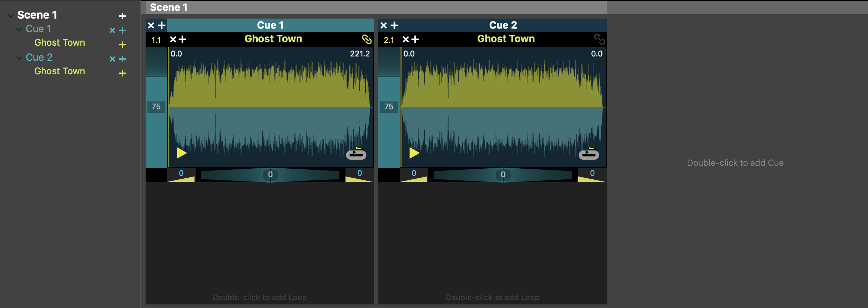Click Double-click to add Loop under Cue 2

493,297
